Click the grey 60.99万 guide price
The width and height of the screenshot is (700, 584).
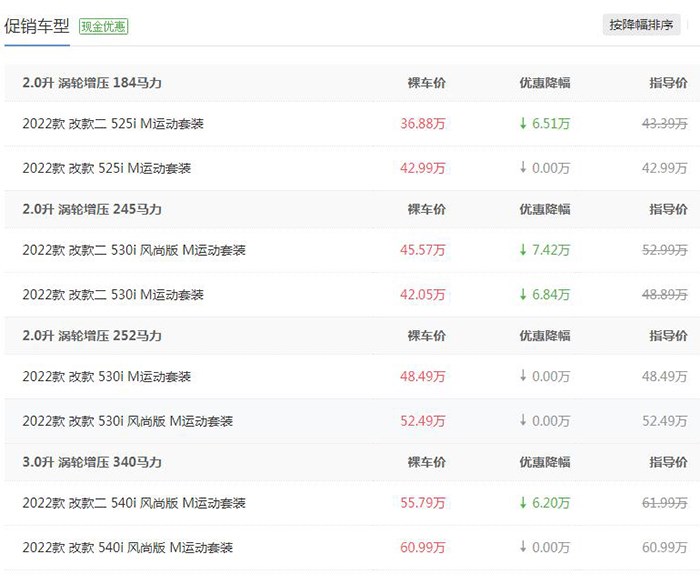pos(665,547)
